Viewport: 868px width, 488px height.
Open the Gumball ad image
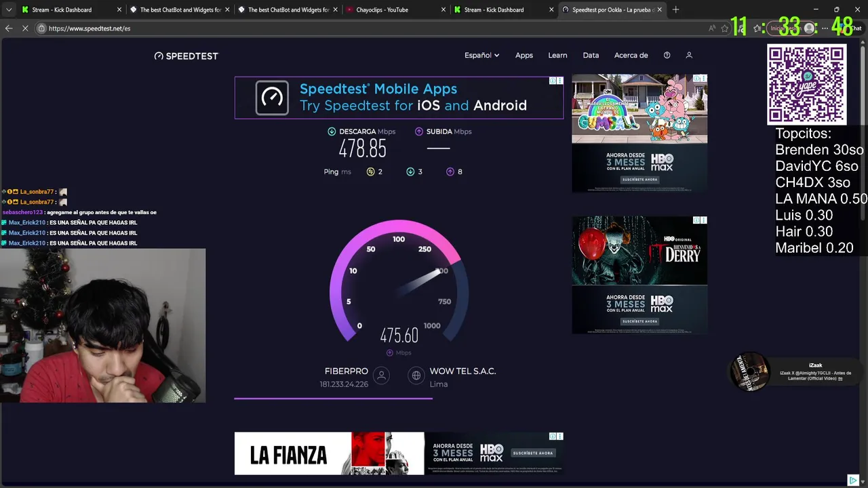pos(639,108)
